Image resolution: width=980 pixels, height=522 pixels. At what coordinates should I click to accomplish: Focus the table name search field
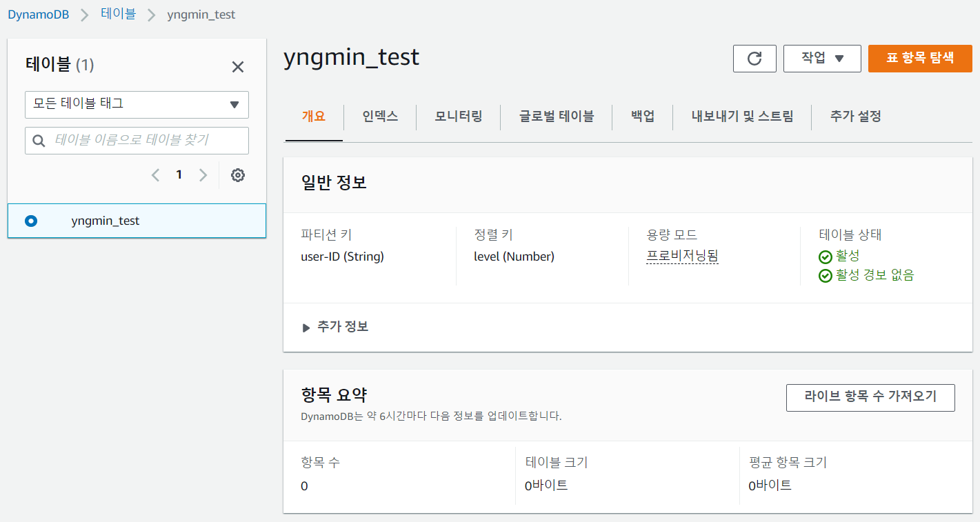point(137,141)
